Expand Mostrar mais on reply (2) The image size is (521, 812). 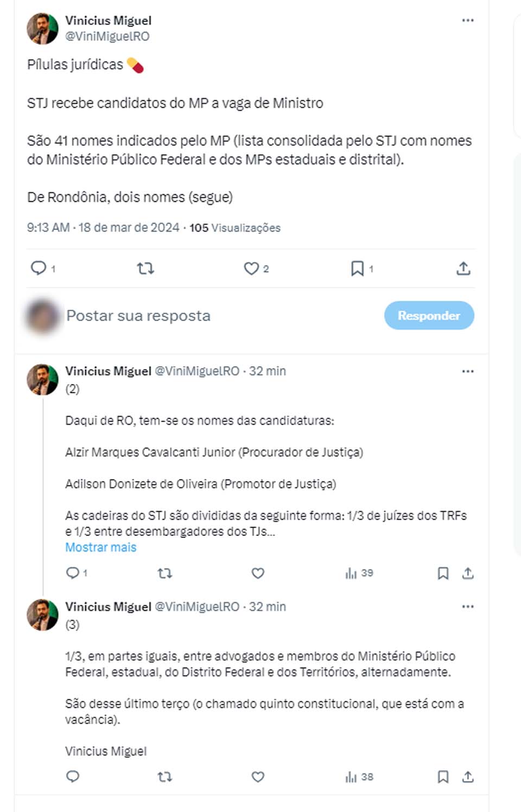pyautogui.click(x=101, y=547)
